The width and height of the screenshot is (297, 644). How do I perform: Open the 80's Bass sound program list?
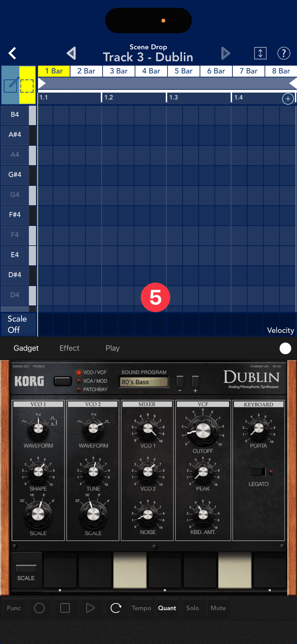144,382
